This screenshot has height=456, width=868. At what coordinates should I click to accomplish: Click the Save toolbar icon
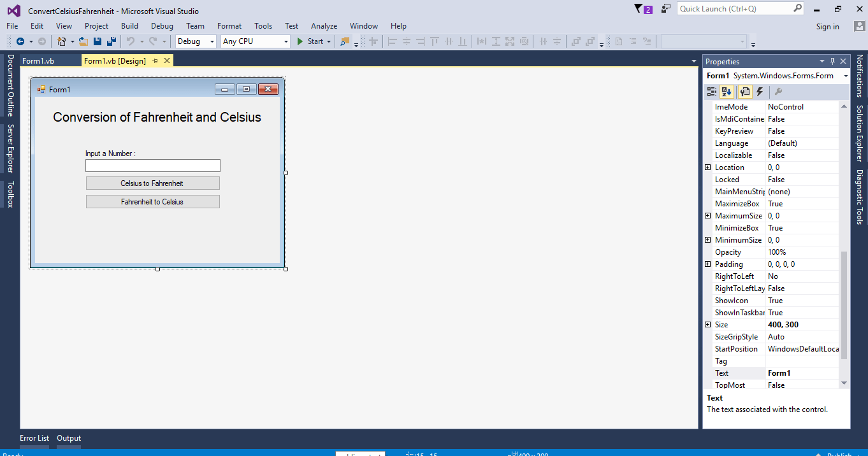tap(96, 41)
